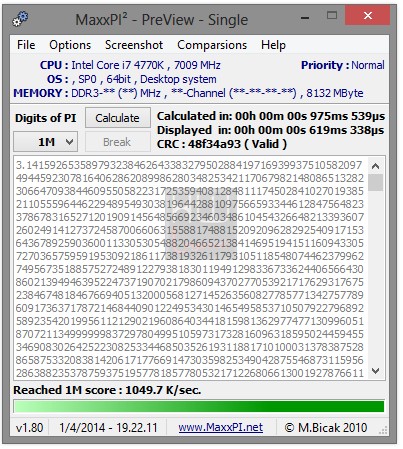Click the MaxxPI gear application icon

[x=20, y=19]
